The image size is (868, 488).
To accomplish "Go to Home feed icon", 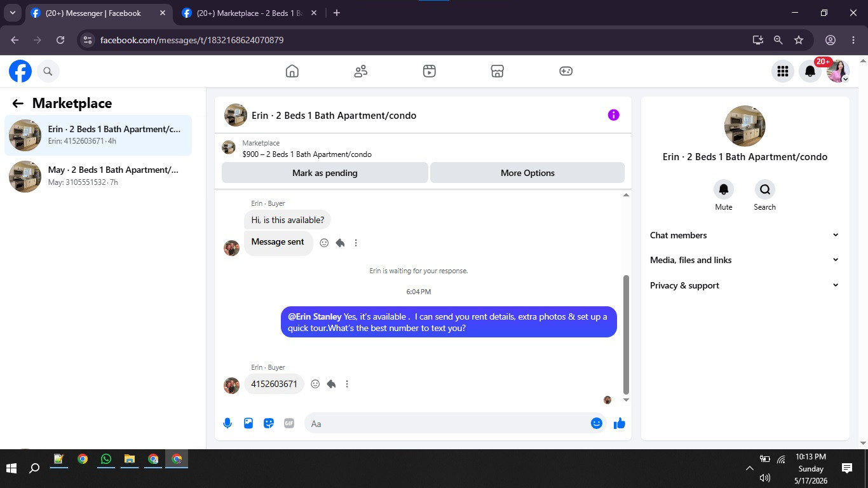I will [x=292, y=71].
